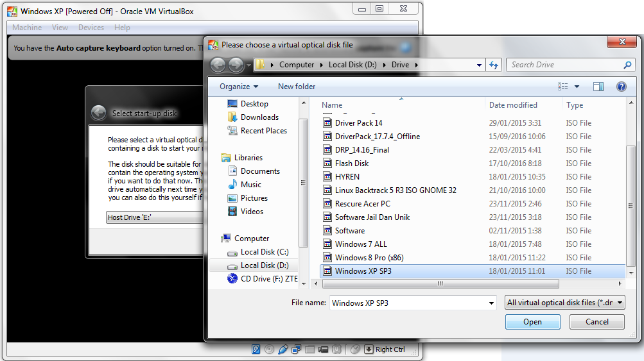Open the Machine menu in VirtualBox
This screenshot has height=361, width=644.
(27, 28)
